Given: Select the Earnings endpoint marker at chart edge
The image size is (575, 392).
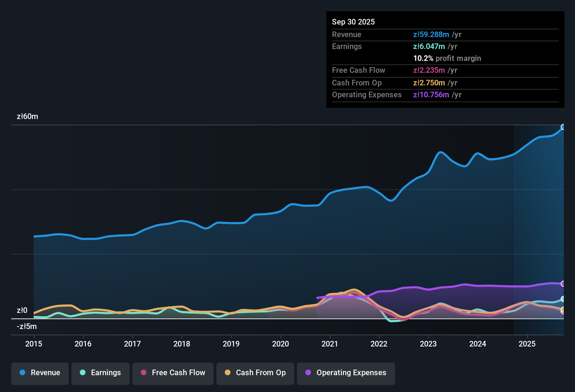Looking at the screenshot, I should tap(563, 299).
